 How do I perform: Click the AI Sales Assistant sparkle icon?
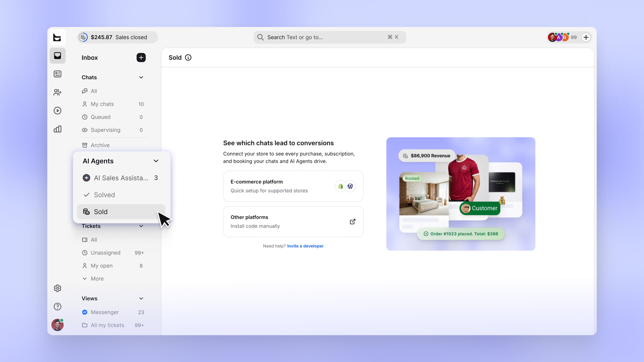click(87, 178)
